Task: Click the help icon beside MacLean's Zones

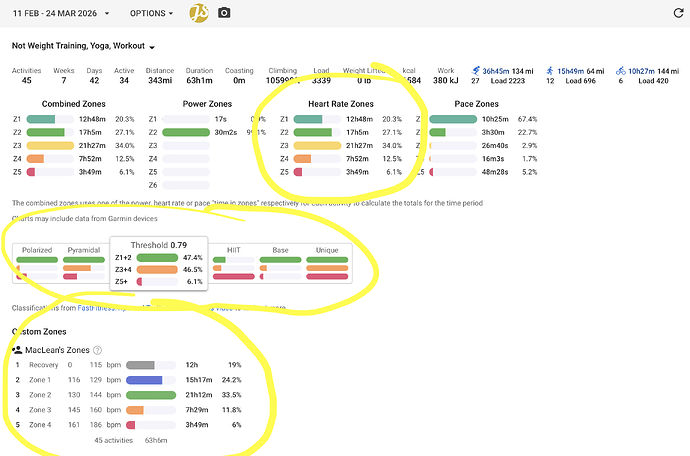Action: [x=97, y=350]
